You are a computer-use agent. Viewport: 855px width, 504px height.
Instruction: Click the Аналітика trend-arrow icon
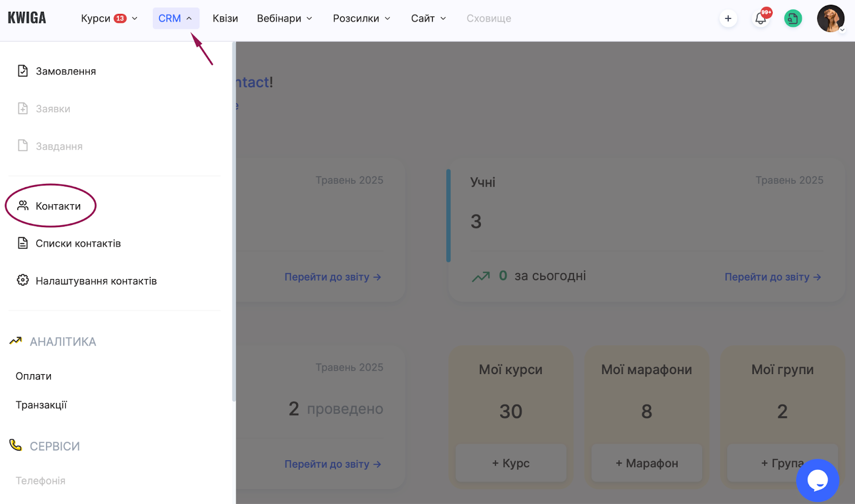15,340
